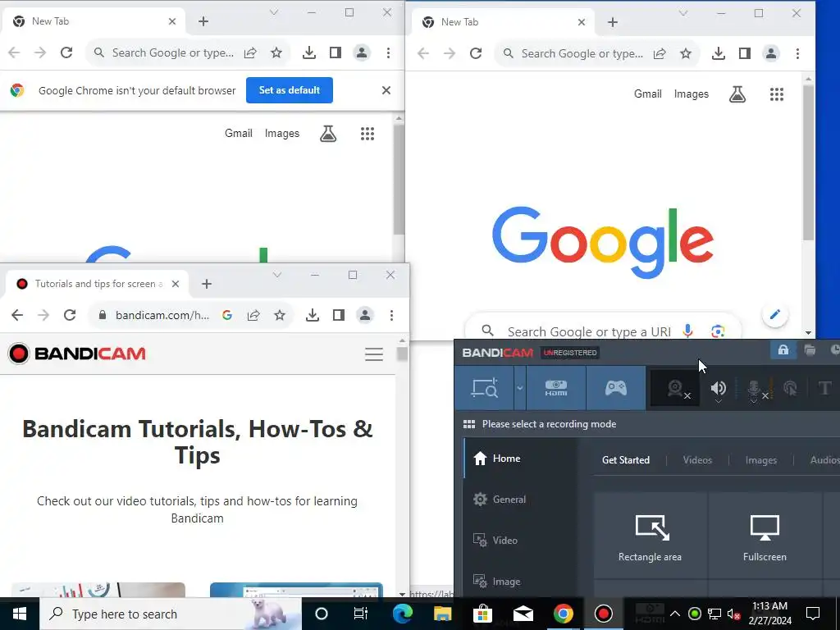The image size is (840, 630).
Task: Click Google translate icon in bandicam.com address bar
Action: click(x=227, y=315)
